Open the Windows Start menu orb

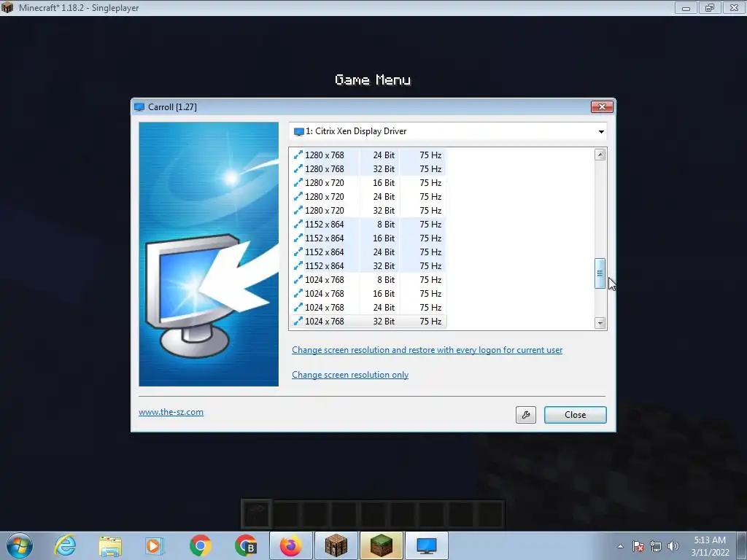coord(20,545)
